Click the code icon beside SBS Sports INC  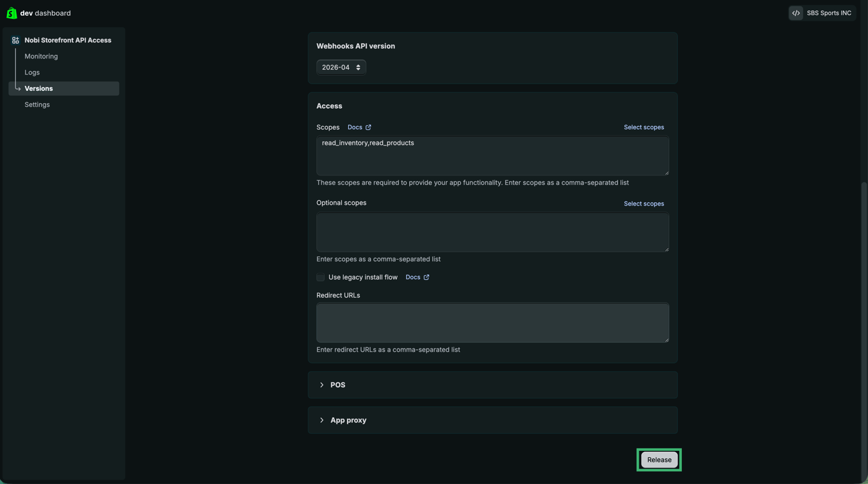coord(796,13)
